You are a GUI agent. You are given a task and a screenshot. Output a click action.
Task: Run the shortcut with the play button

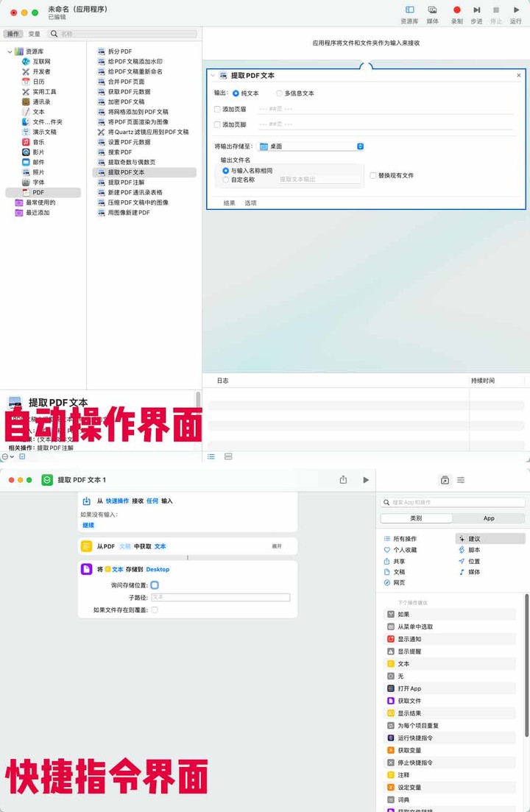[x=366, y=480]
